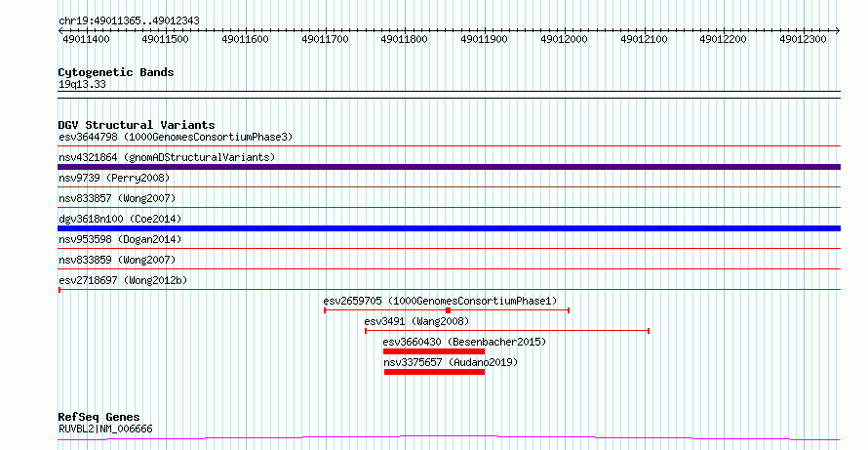The height and width of the screenshot is (450, 868).
Task: Open variant esv3644798 (1000GenomesConsortiumPhase3)
Action: [176, 137]
